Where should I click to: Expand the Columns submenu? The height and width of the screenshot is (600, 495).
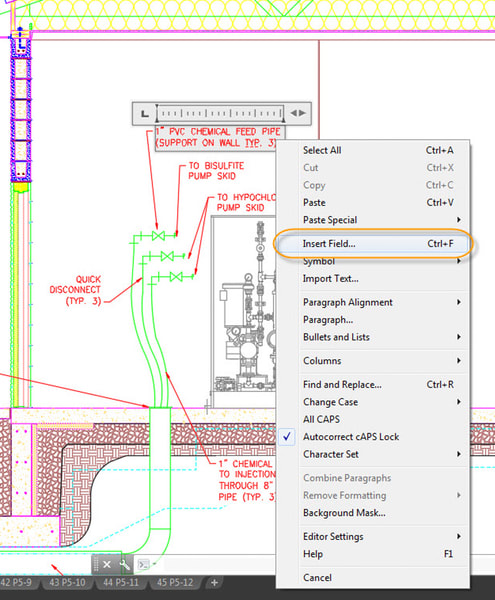pos(373,361)
